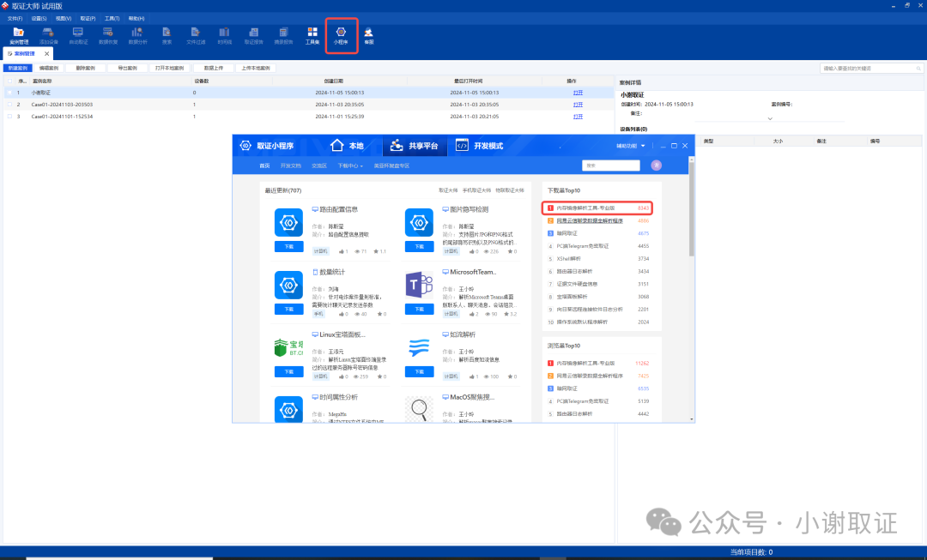
Task: Switch to the 开发模式 tab
Action: (480, 145)
